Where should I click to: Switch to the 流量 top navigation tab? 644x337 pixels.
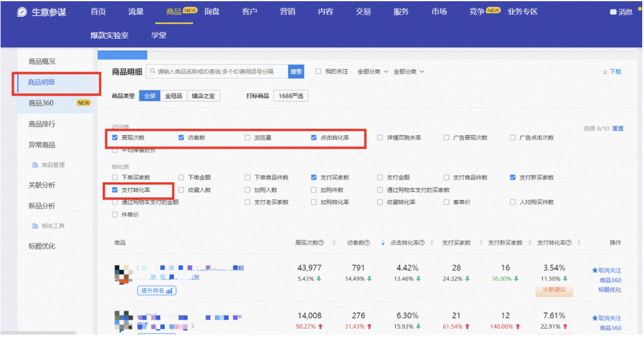pyautogui.click(x=136, y=12)
